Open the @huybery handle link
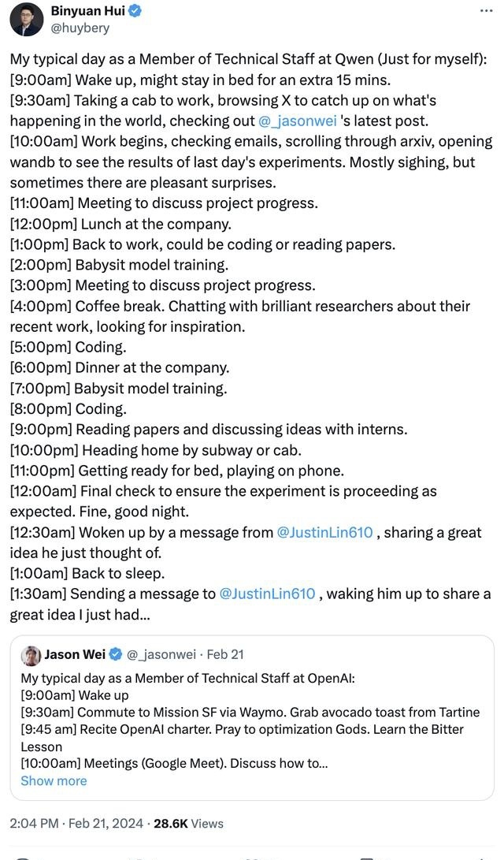This screenshot has width=504, height=860. tap(80, 28)
